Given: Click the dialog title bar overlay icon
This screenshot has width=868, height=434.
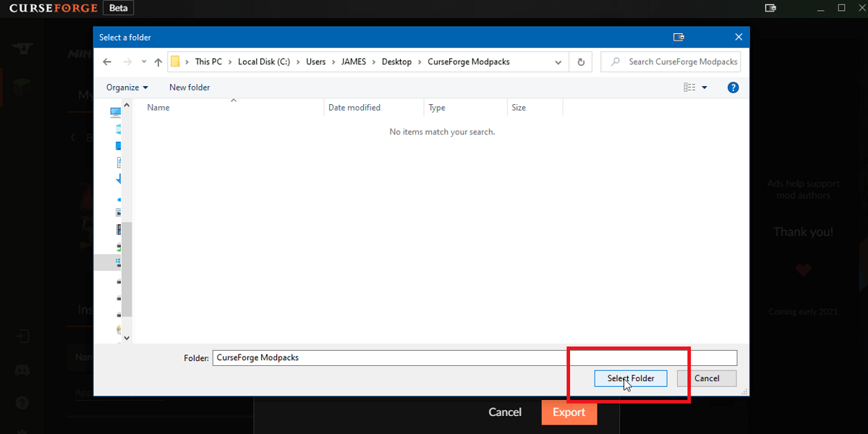Looking at the screenshot, I should pyautogui.click(x=678, y=37).
